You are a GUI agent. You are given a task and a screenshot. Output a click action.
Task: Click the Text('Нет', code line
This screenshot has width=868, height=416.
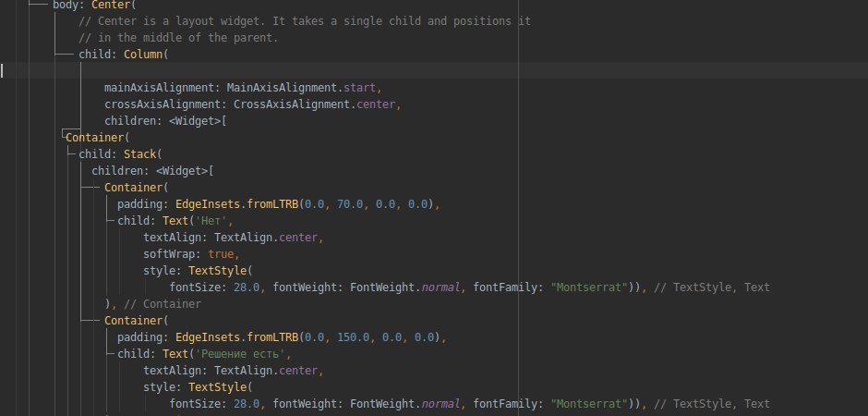(175, 220)
